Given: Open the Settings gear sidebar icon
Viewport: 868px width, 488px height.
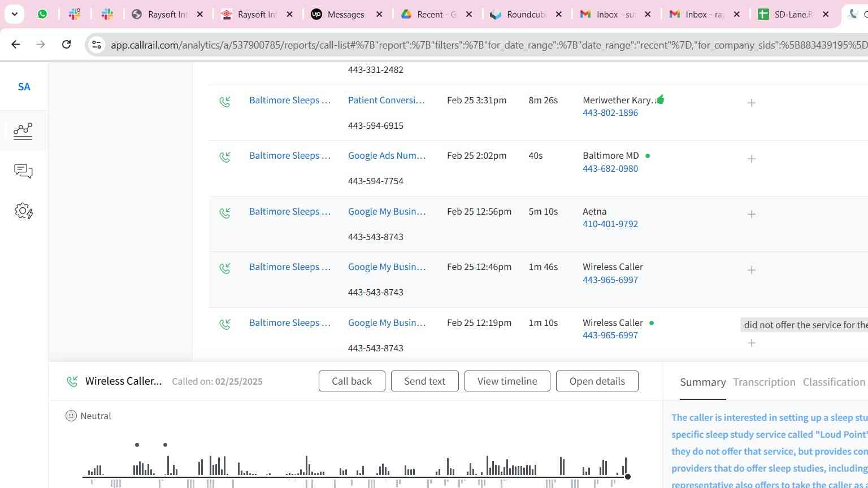Looking at the screenshot, I should pyautogui.click(x=23, y=211).
